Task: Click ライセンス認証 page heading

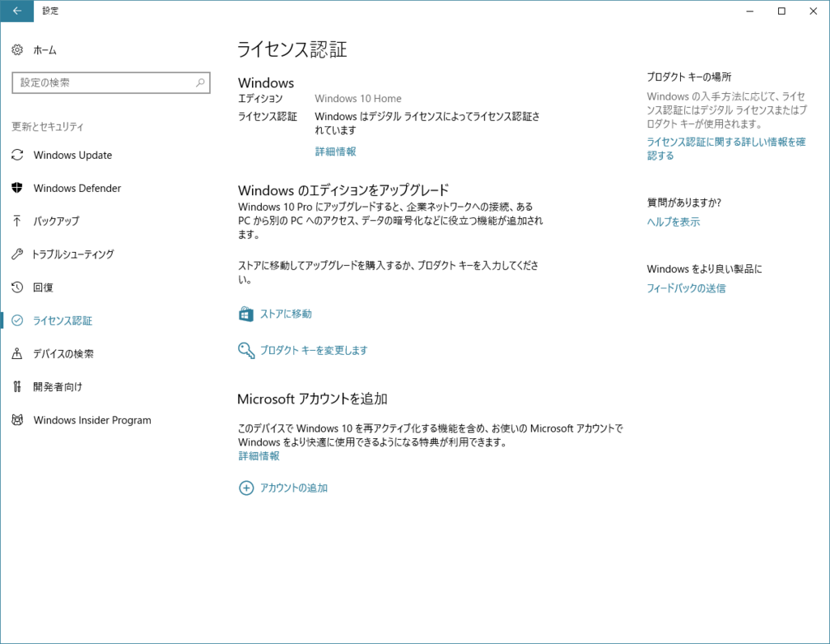Action: click(x=292, y=49)
